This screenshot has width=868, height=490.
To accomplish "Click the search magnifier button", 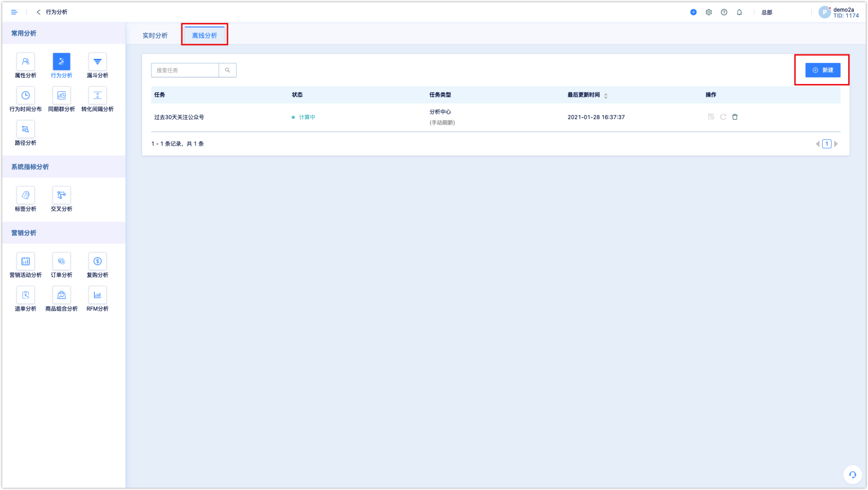I will [227, 70].
